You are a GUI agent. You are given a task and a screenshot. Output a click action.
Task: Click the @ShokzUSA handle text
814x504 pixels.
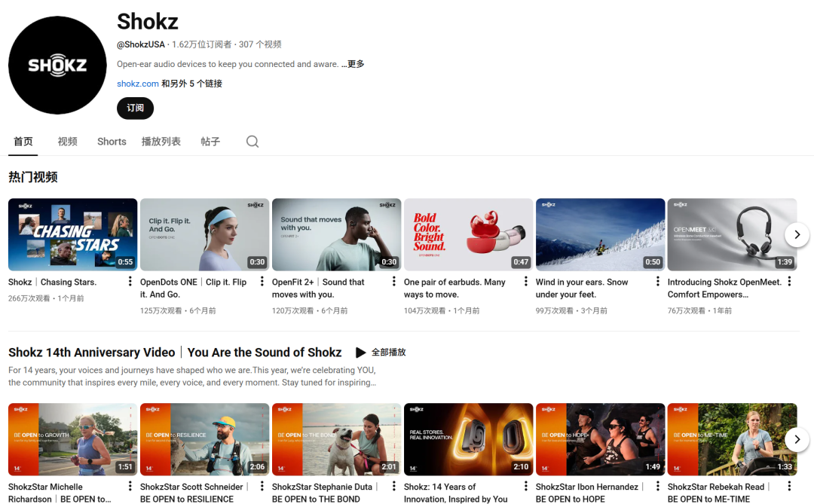141,44
